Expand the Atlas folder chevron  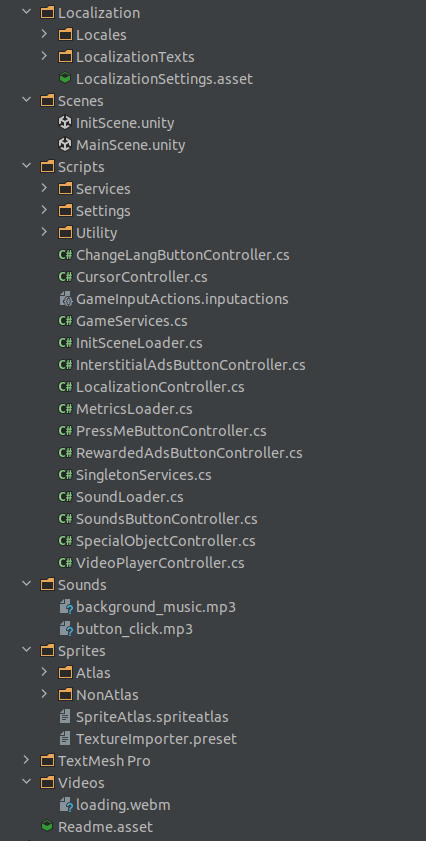pyautogui.click(x=45, y=672)
